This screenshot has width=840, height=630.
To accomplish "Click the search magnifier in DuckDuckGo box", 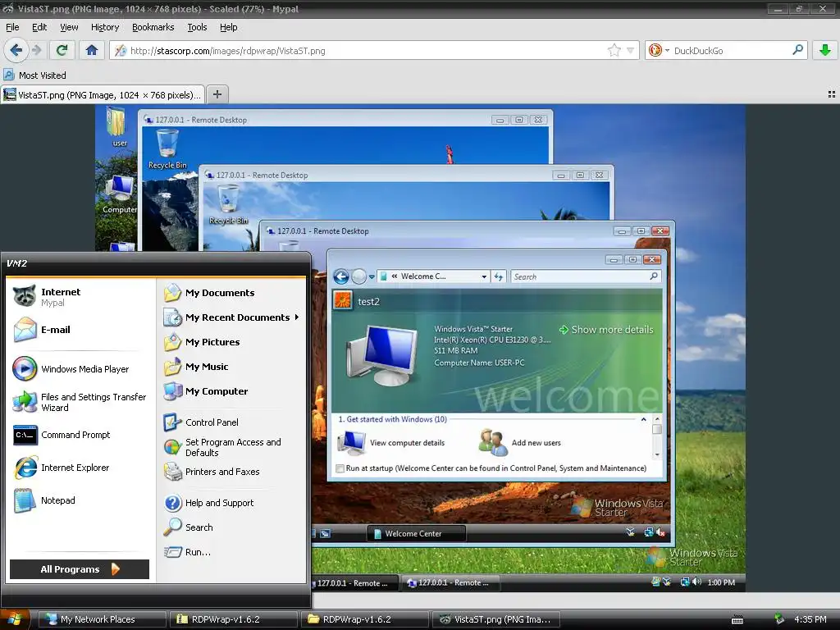I will pyautogui.click(x=797, y=50).
